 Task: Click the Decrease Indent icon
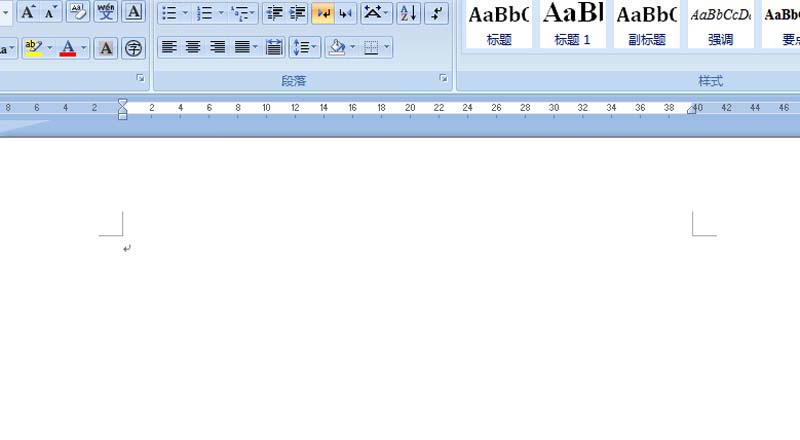click(x=274, y=13)
